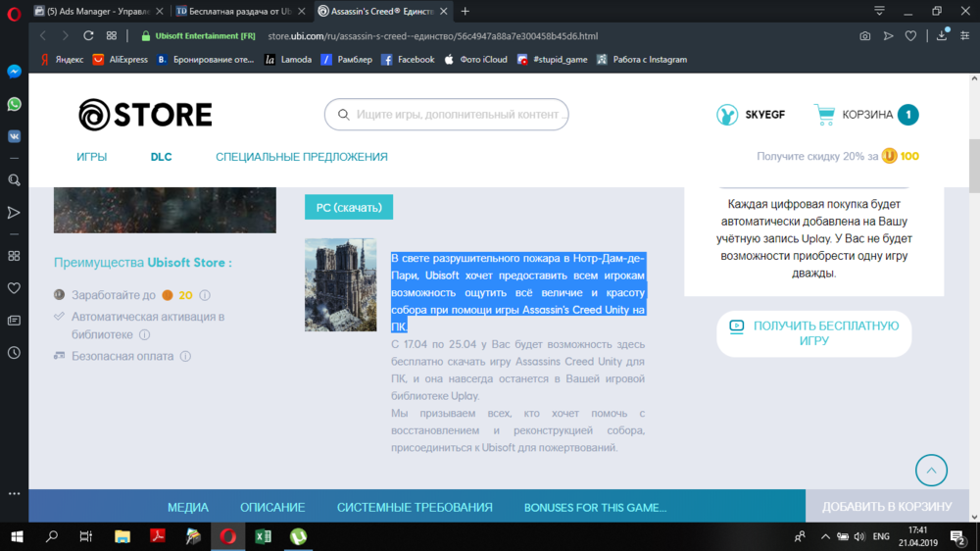Switch the ENG input language indicator
Image resolution: width=980 pixels, height=551 pixels.
point(881,536)
